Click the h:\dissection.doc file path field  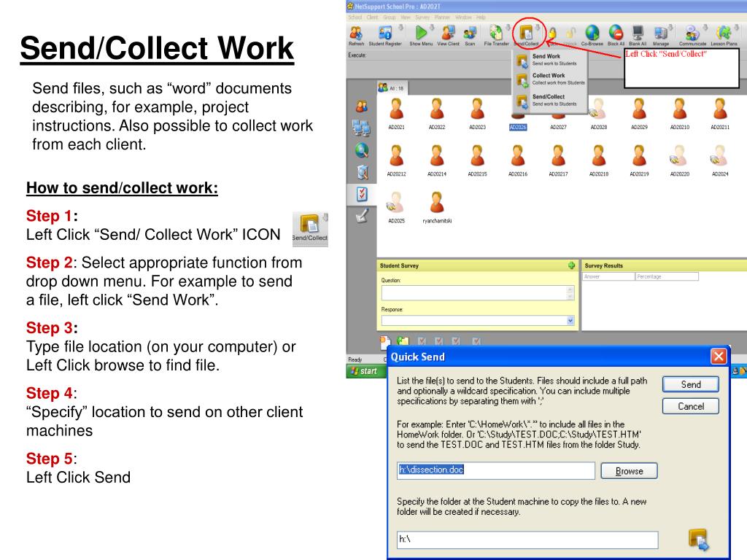pos(496,470)
